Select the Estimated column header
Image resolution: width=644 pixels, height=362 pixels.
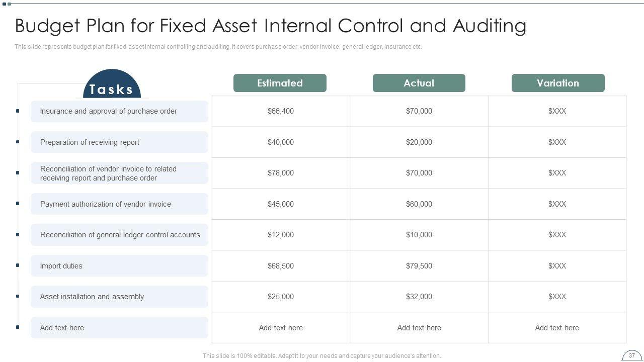click(280, 83)
